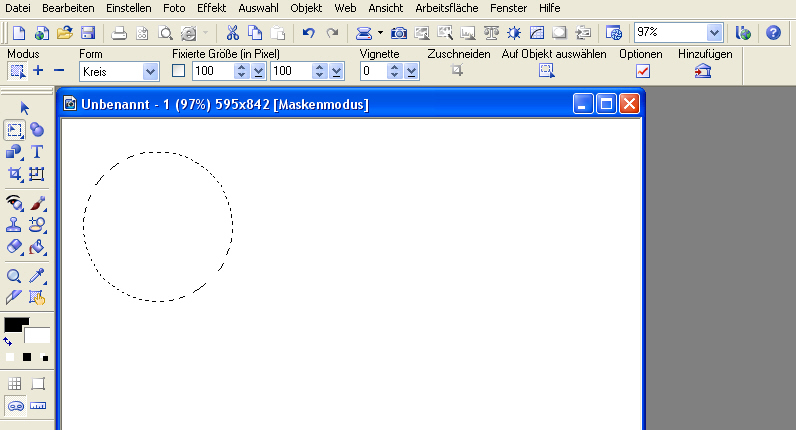796x430 pixels.
Task: Toggle grid display in toolbox
Action: pos(15,384)
